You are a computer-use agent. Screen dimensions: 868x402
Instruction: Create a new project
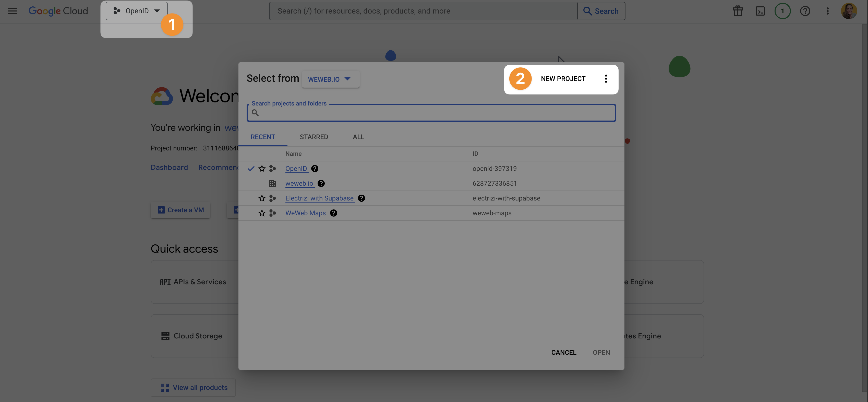(x=563, y=78)
